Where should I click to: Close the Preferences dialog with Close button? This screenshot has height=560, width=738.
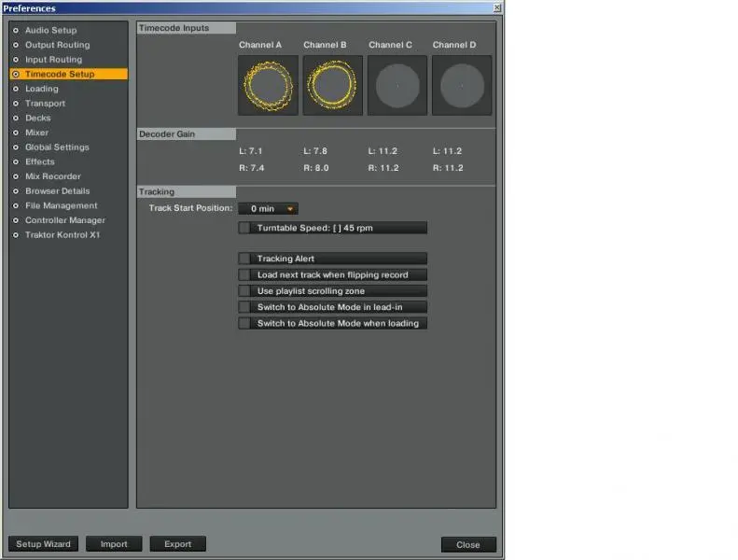468,544
